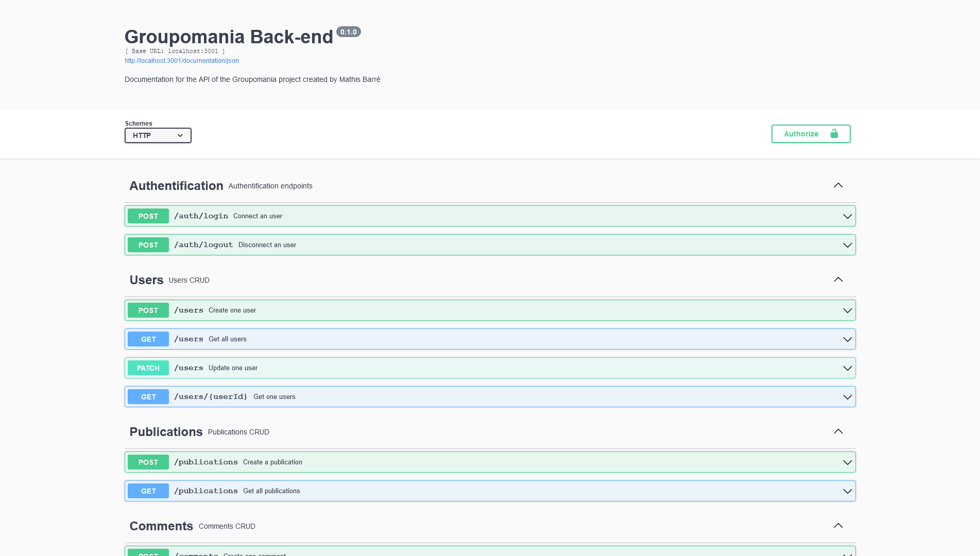980x556 pixels.
Task: Collapse the Publications section
Action: tap(838, 431)
